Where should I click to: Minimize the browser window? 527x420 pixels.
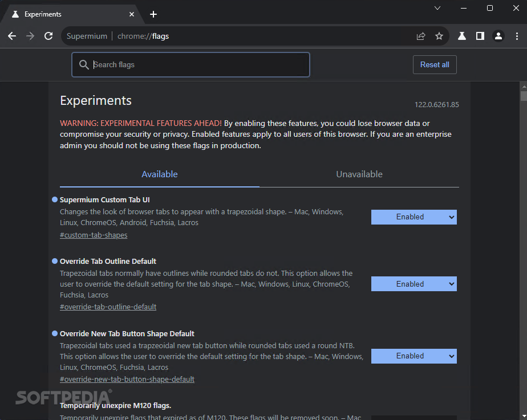click(464, 8)
